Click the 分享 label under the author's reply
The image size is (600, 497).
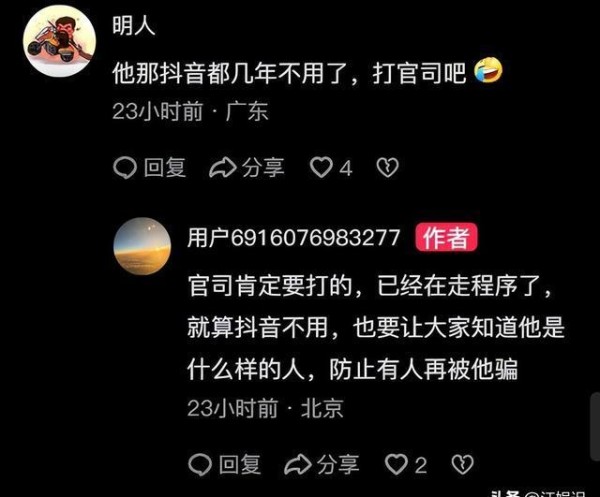pos(338,464)
